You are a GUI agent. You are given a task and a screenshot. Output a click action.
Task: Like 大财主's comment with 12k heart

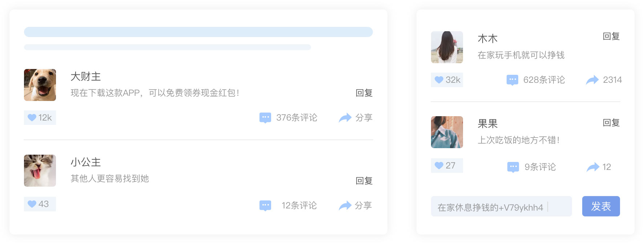point(32,118)
